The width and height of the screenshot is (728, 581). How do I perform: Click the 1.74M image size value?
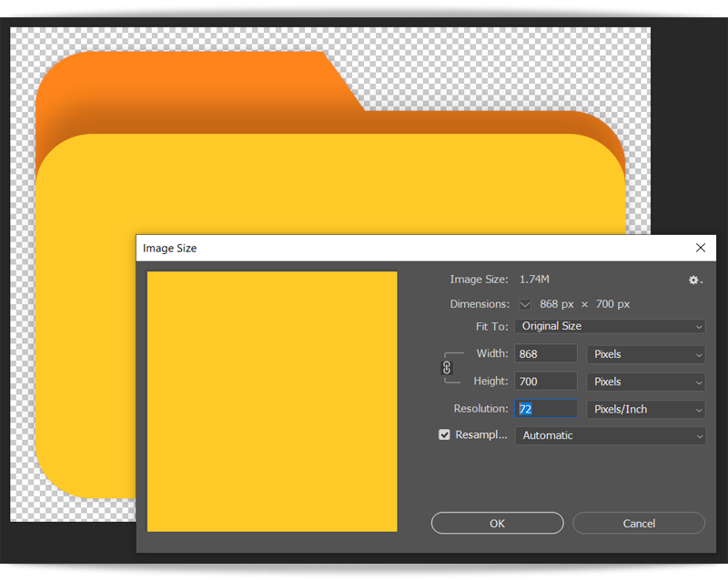point(534,280)
